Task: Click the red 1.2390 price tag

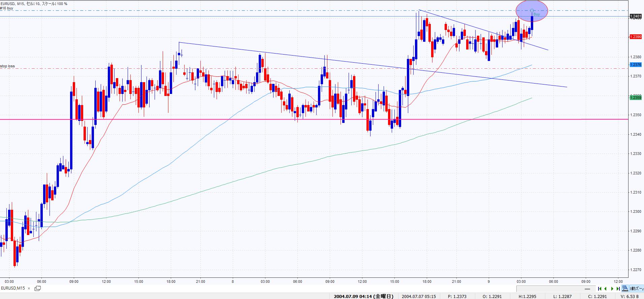Action: point(636,37)
